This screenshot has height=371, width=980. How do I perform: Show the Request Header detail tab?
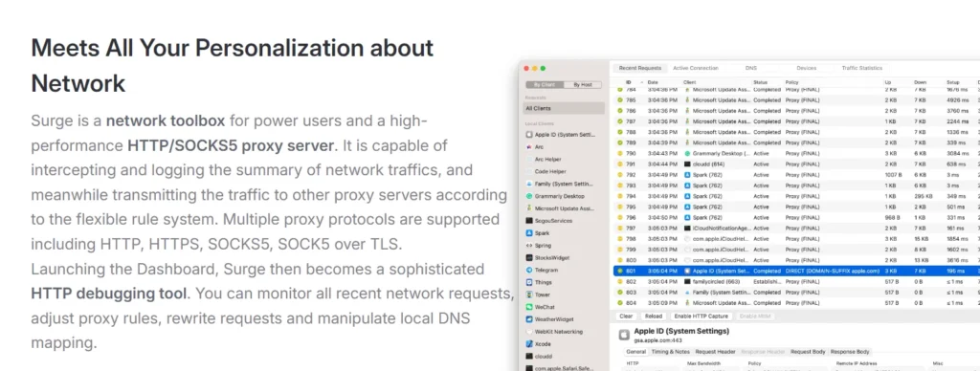715,352
